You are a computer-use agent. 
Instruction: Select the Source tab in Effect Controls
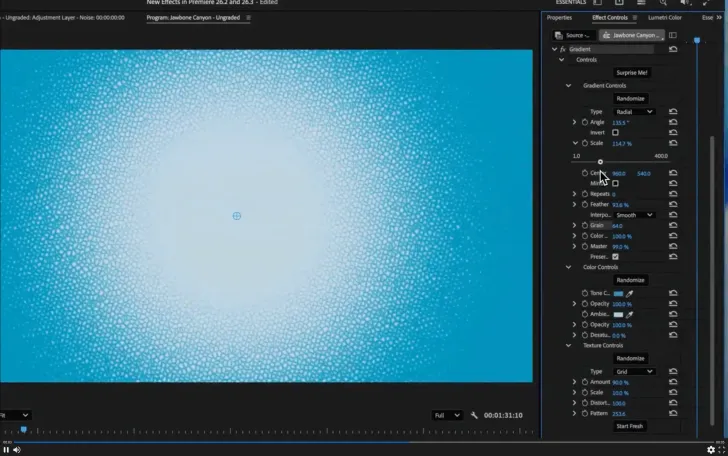point(574,35)
